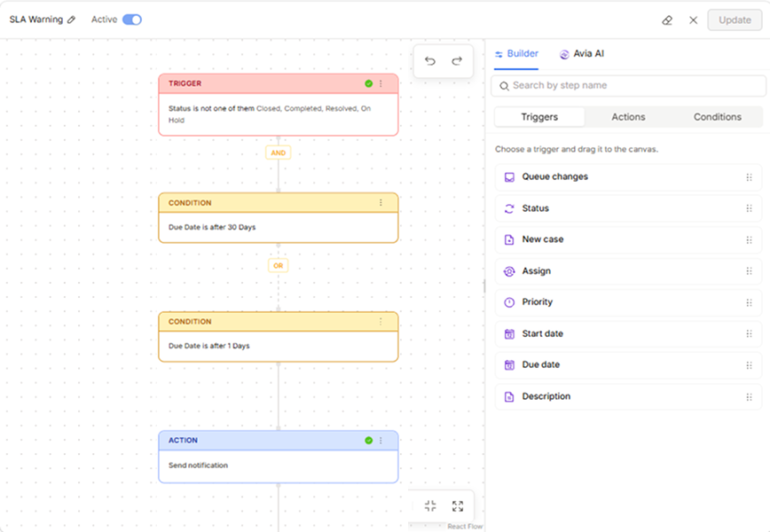Undo the last canvas change

point(429,61)
